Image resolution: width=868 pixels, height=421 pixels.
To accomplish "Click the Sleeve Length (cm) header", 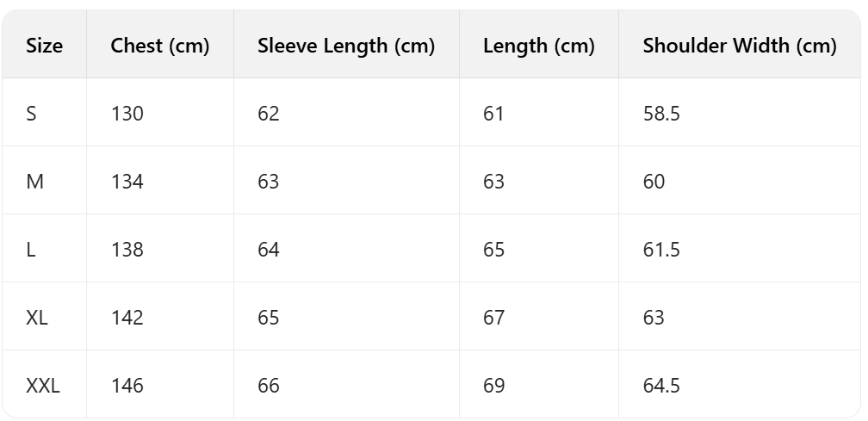I will (x=346, y=46).
